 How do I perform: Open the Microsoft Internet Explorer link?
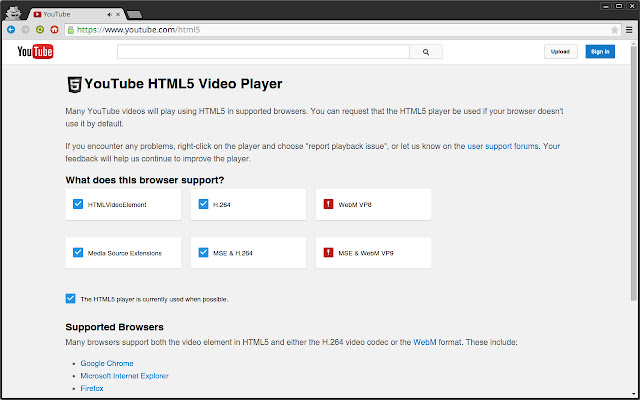[x=124, y=376]
